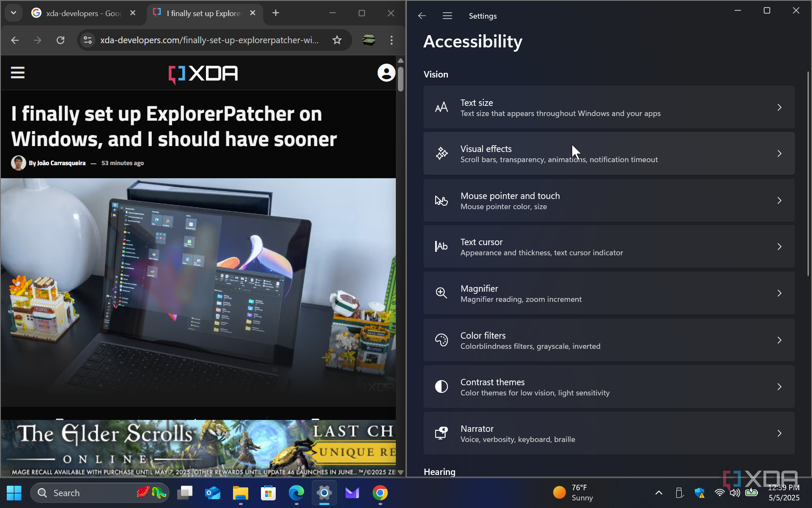Click the Settings window scrollbar
Viewport: 812px width, 508px height.
(x=808, y=174)
